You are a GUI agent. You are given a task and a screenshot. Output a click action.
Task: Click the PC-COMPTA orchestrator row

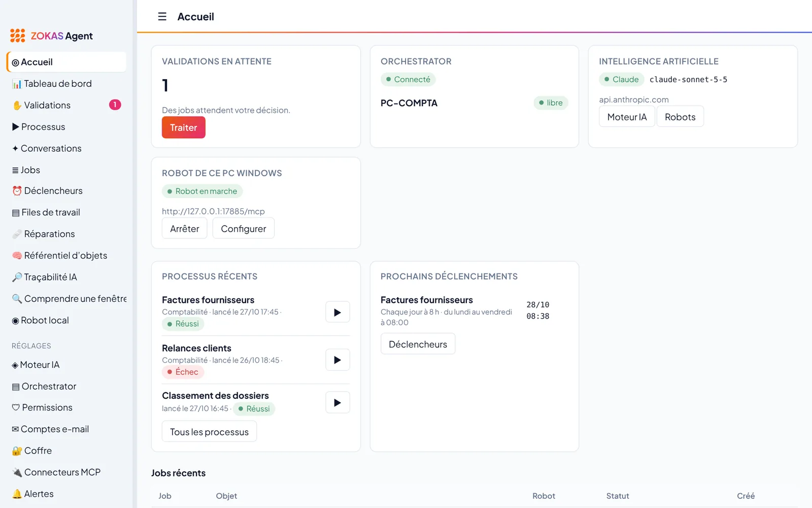pyautogui.click(x=475, y=103)
